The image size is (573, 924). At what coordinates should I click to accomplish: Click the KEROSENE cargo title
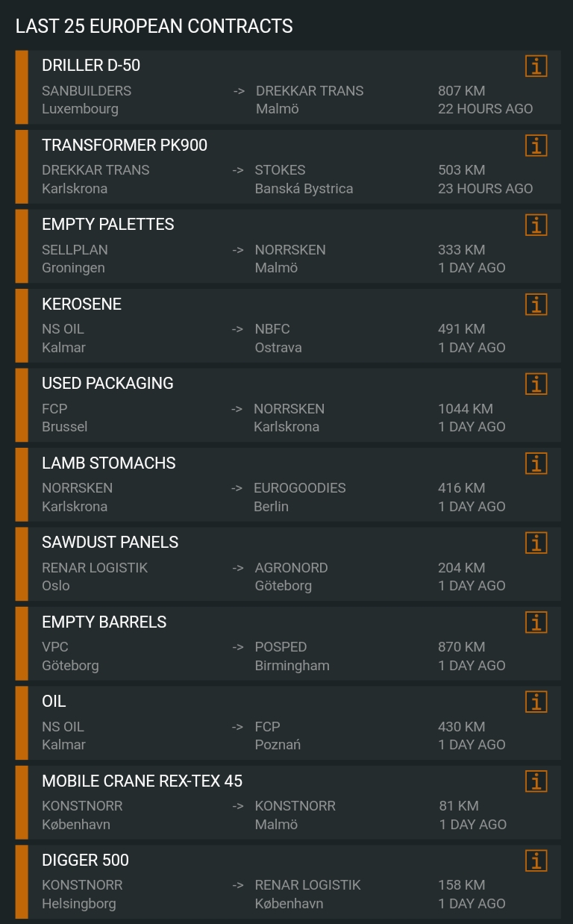pos(81,304)
